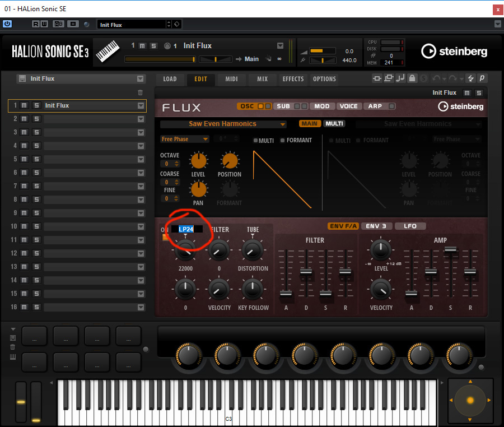Viewport: 504px width, 427px height.
Task: Toggle the player view p icon
Action: click(482, 78)
